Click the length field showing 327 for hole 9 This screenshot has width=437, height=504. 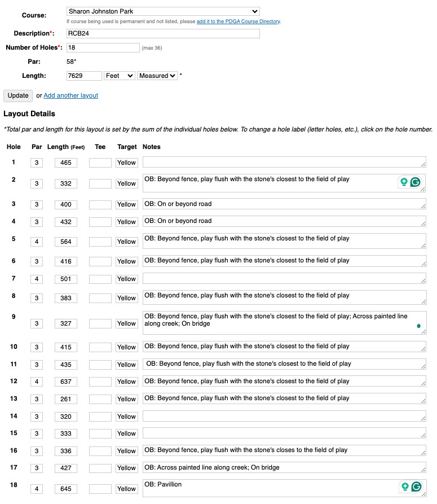tap(66, 324)
